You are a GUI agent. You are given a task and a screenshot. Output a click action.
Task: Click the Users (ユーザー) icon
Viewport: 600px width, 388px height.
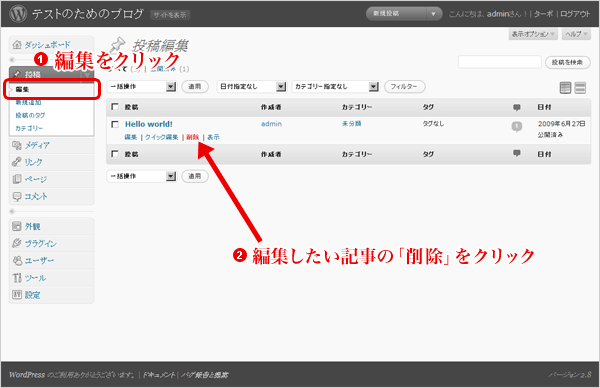[17, 260]
